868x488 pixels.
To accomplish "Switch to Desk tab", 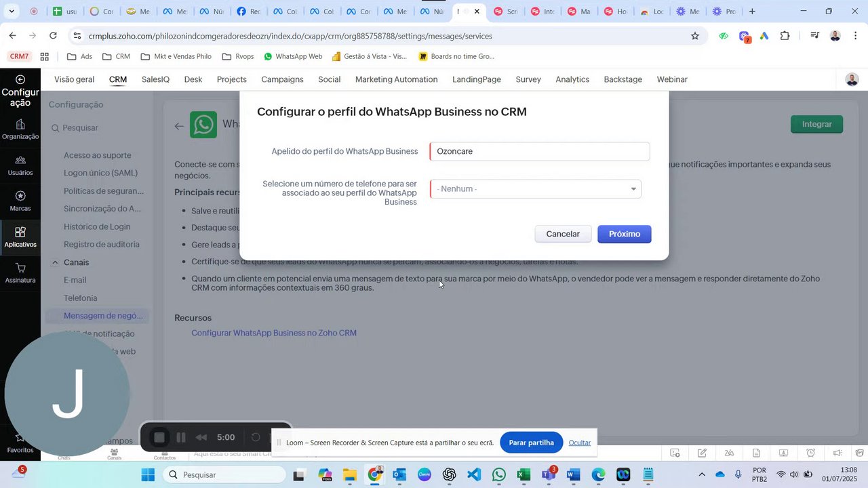I will coord(193,79).
